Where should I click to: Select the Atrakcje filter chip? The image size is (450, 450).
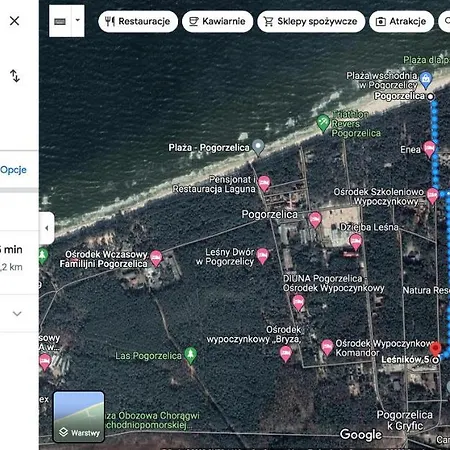401,22
